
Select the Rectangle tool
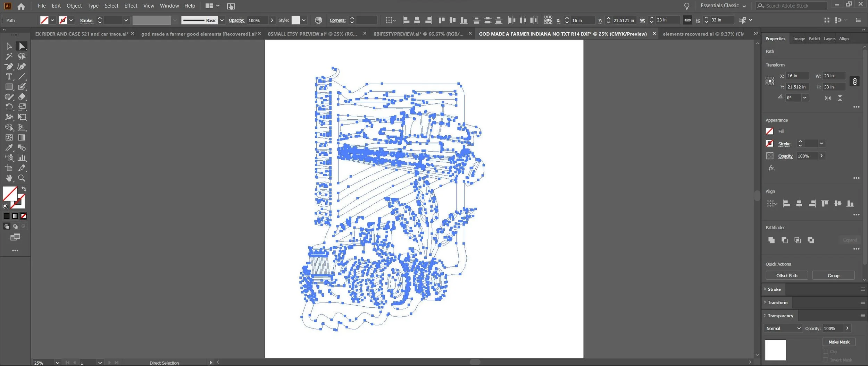point(9,87)
